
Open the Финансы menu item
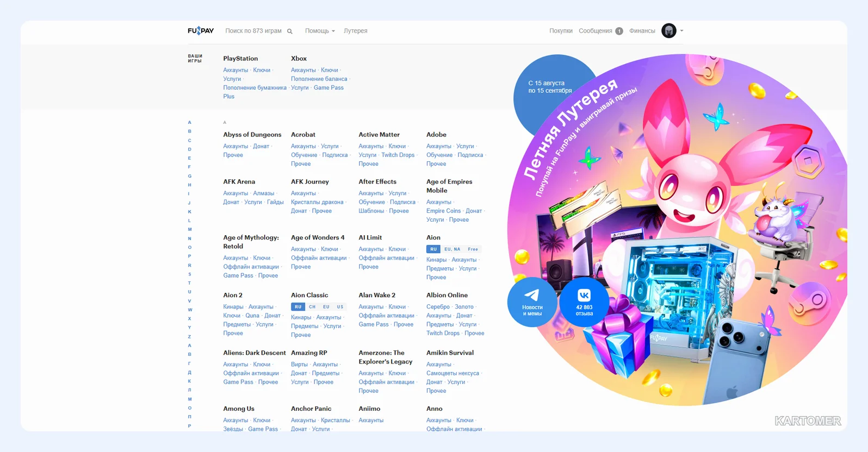[642, 31]
